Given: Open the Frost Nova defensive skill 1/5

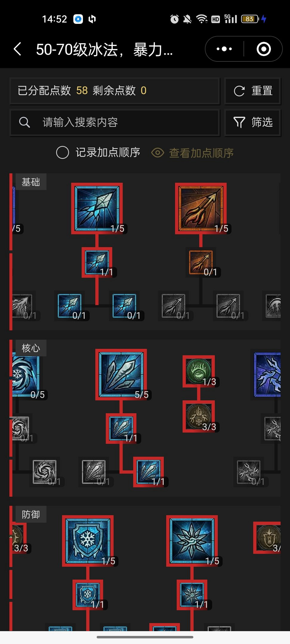Looking at the screenshot, I should click(x=192, y=541).
